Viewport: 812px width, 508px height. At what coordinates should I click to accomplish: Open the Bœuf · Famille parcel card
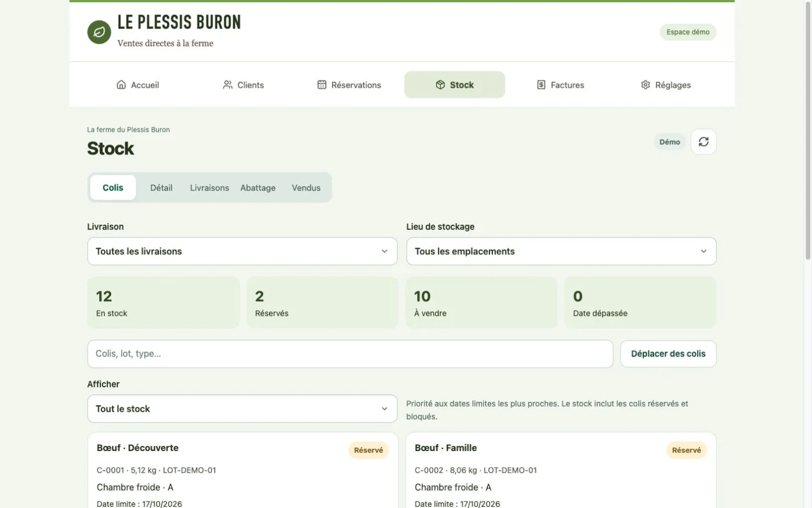point(561,470)
